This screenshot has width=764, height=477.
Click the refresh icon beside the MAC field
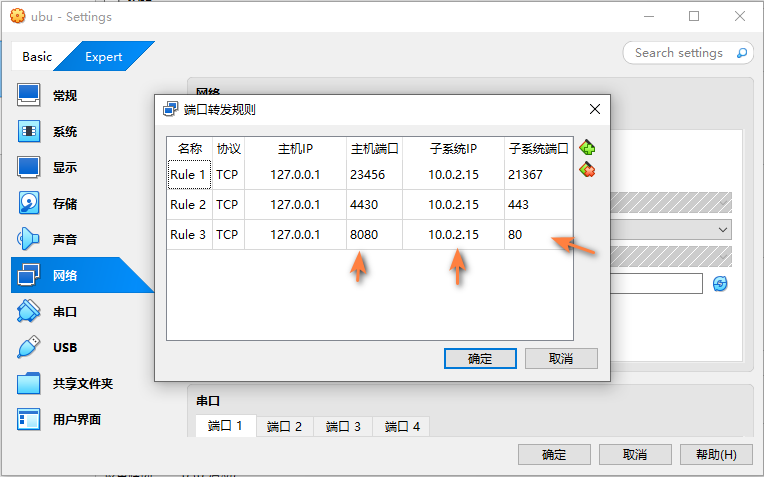click(720, 285)
